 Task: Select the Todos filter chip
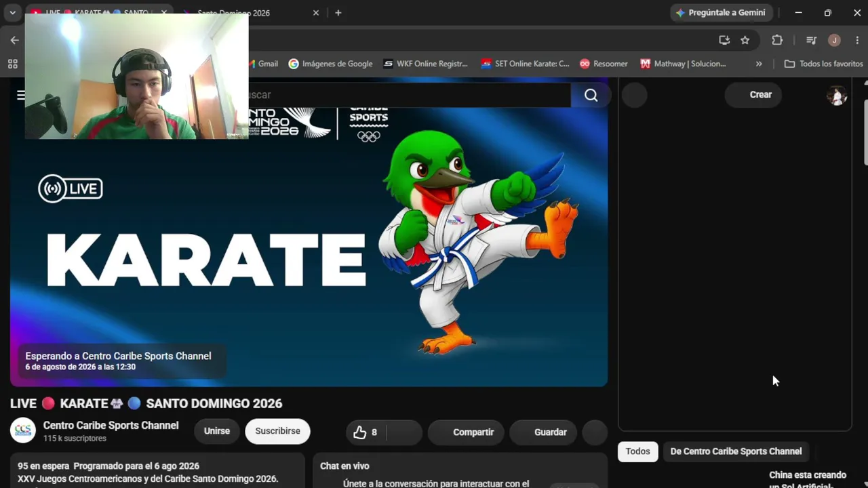637,451
